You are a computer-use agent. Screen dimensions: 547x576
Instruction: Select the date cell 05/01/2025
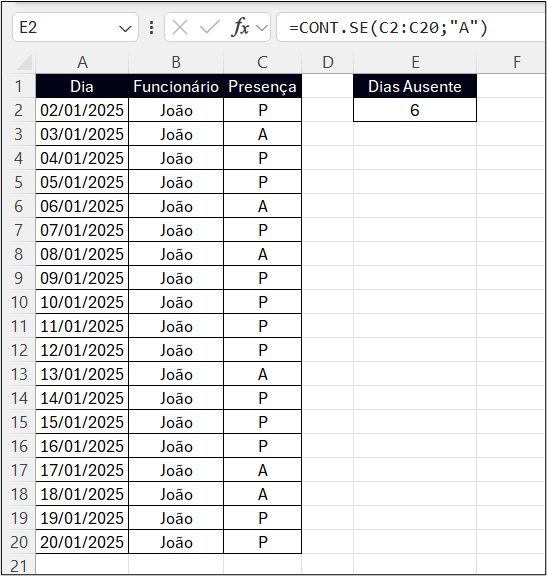click(82, 182)
